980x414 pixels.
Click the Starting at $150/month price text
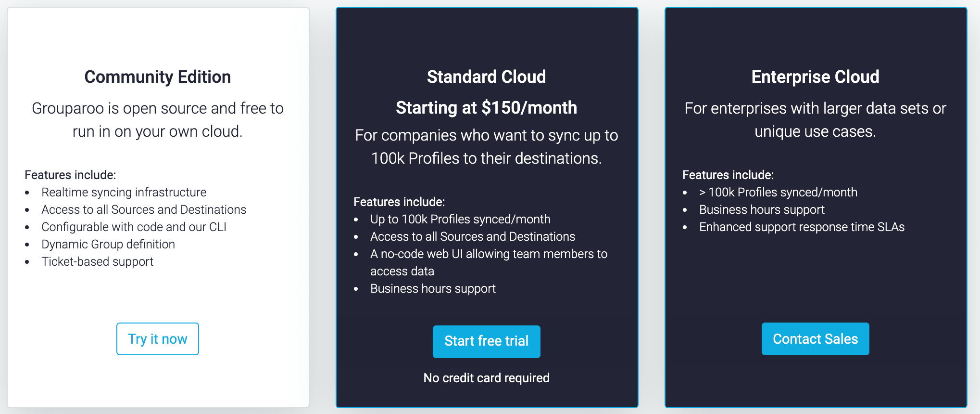tap(487, 108)
